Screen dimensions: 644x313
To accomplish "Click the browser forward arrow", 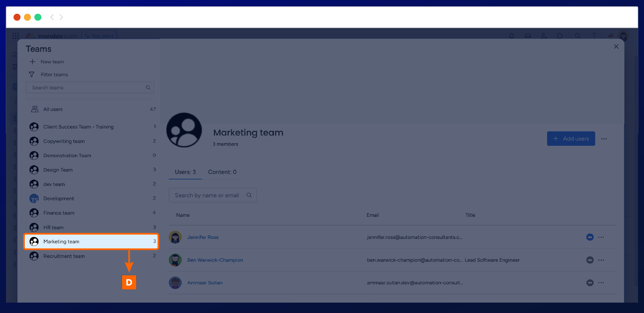I will (x=61, y=17).
